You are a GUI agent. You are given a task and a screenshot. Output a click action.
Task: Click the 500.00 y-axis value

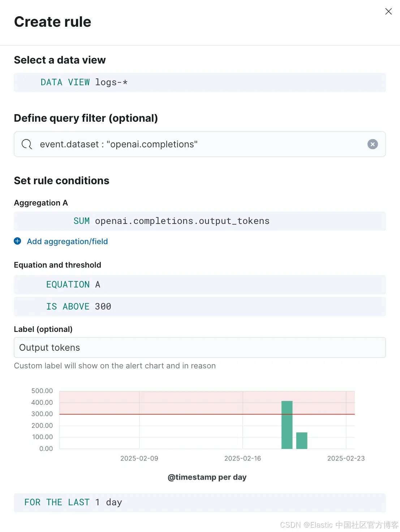tap(42, 391)
